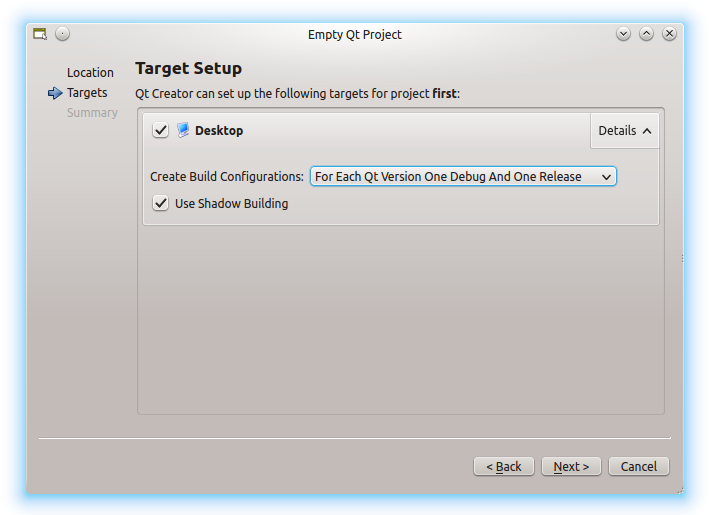Image resolution: width=709 pixels, height=515 pixels.
Task: Select the Summary wizard step
Action: pyautogui.click(x=92, y=113)
